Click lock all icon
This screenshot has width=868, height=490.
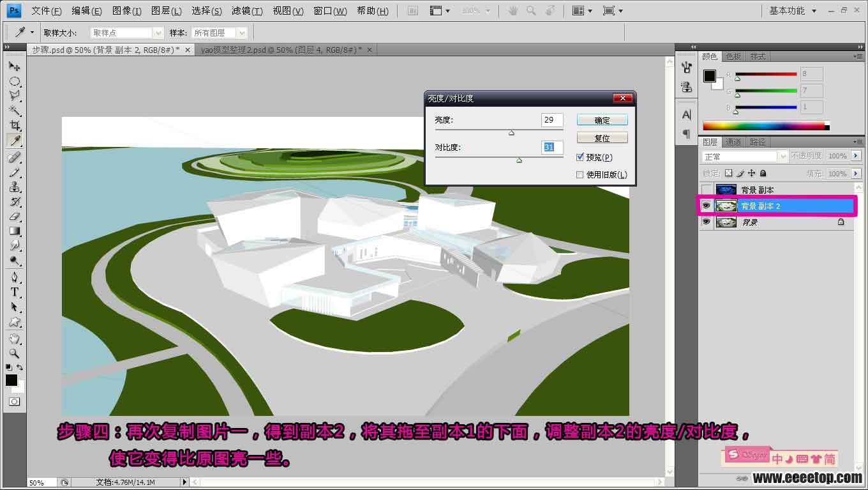763,173
